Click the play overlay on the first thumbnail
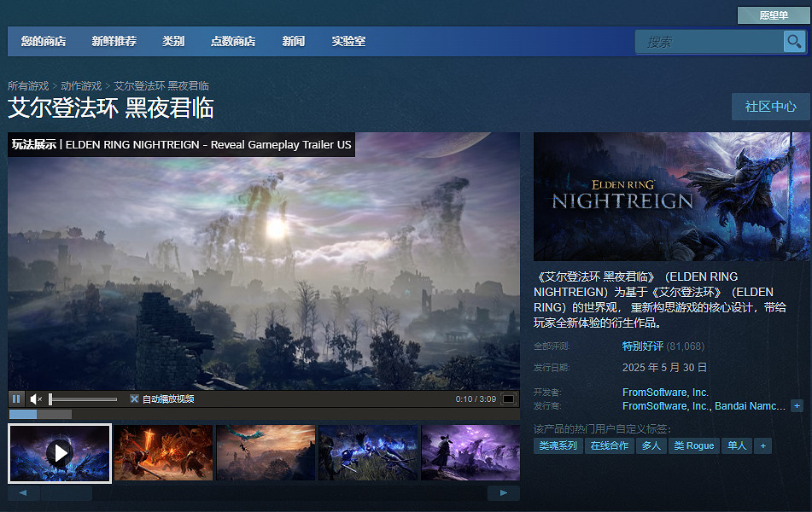Image resolution: width=812 pixels, height=512 pixels. (60, 452)
